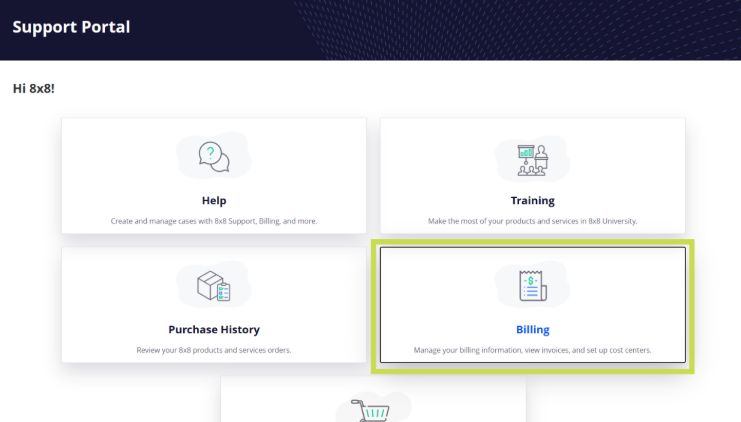Screen dimensions: 741x422
Task: Click the checklist clipboard in Purchase History icon
Action: point(223,292)
